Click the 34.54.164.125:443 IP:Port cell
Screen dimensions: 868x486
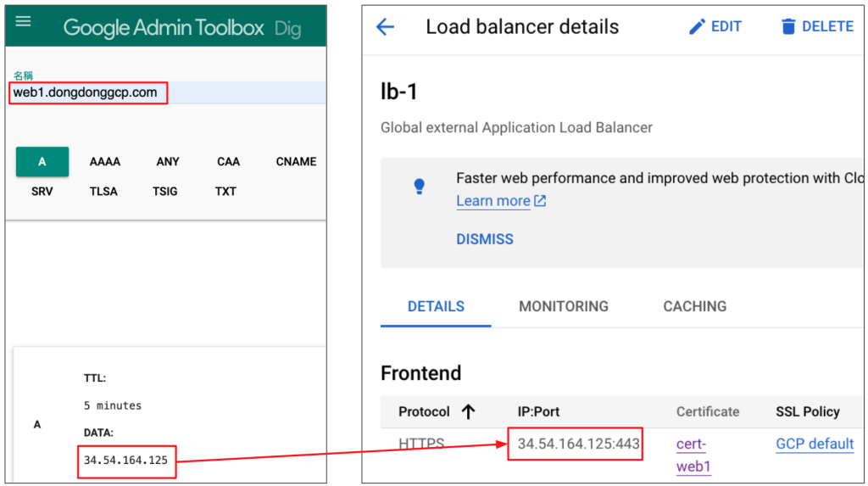tap(578, 444)
